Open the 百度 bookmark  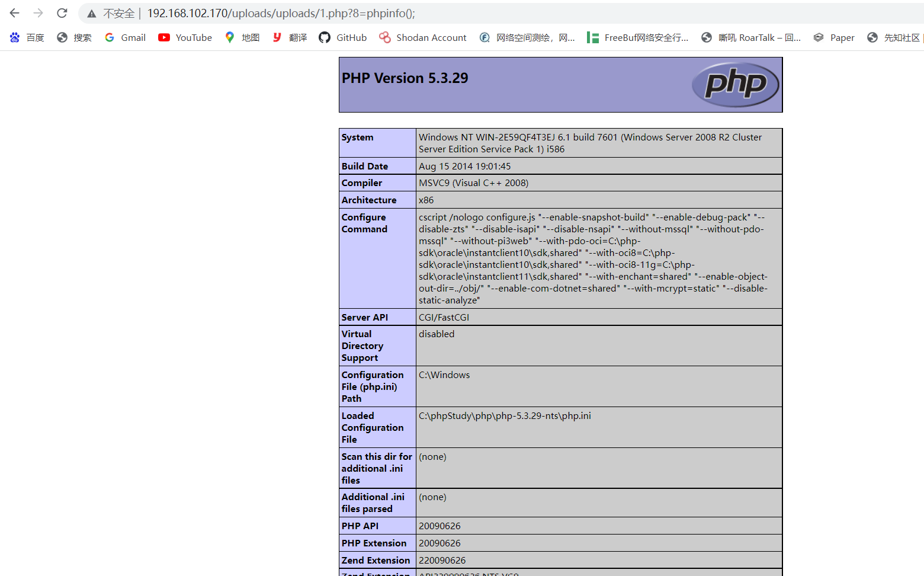(x=27, y=37)
